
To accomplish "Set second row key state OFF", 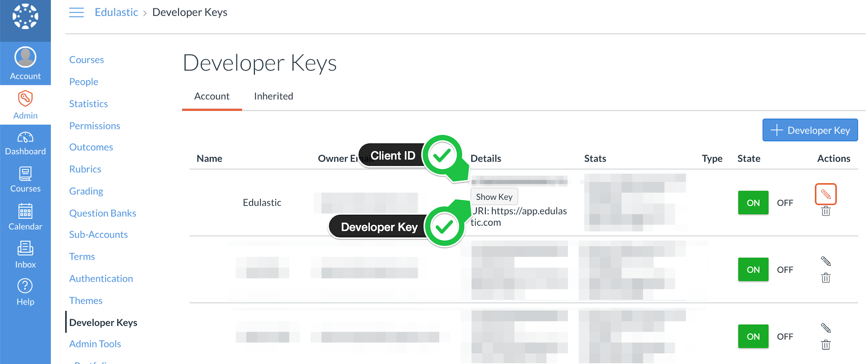I will point(785,269).
